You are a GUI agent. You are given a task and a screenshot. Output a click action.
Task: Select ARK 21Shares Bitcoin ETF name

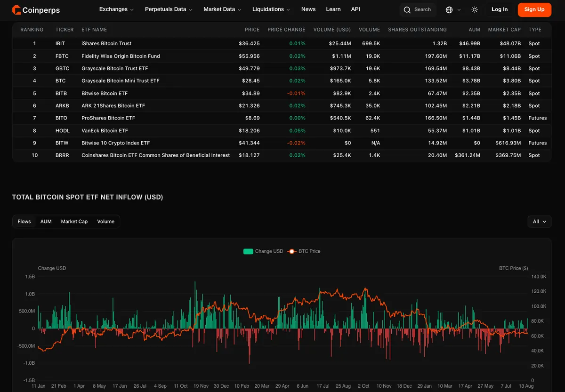(x=113, y=106)
